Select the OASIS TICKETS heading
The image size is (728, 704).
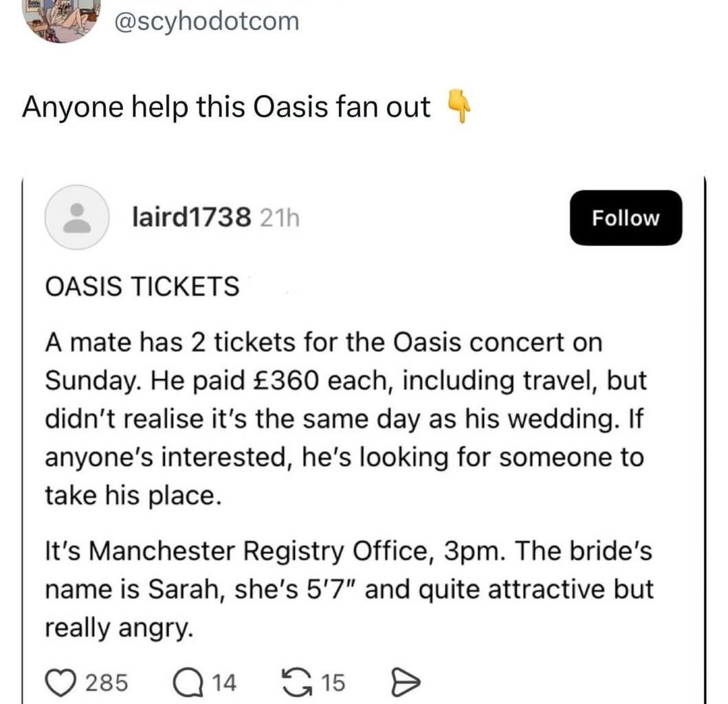(x=142, y=286)
